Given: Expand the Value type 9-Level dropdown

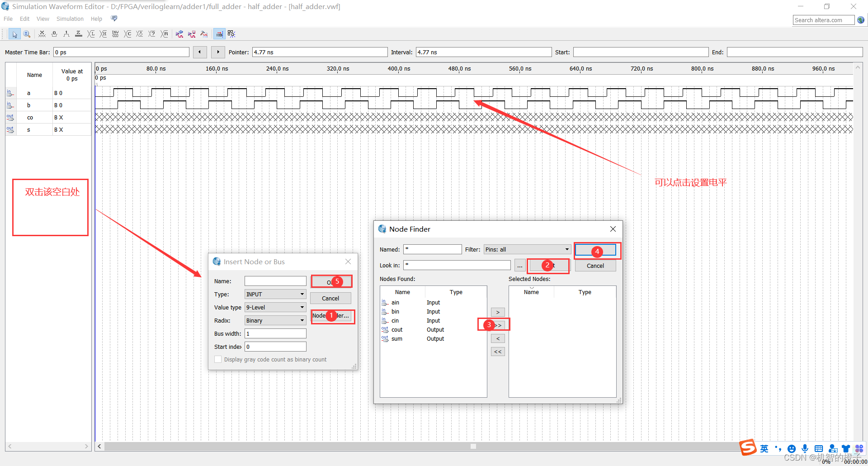Looking at the screenshot, I should (x=275, y=307).
